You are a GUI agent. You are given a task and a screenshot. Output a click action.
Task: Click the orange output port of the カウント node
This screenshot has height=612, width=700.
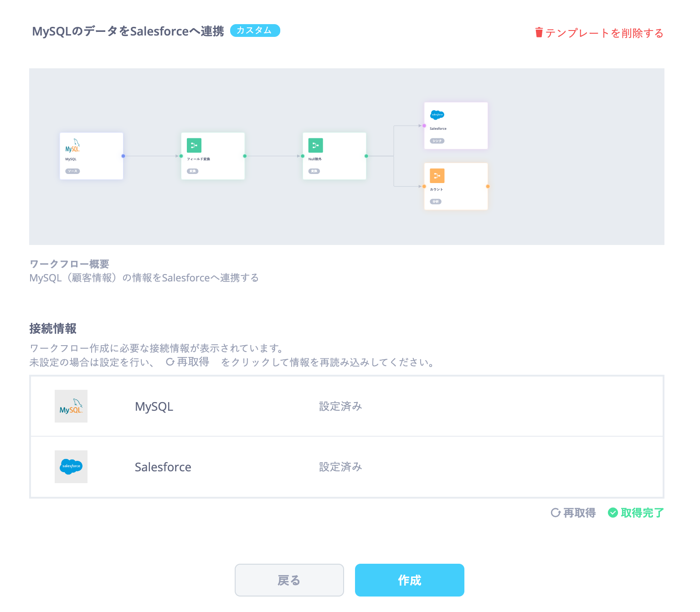(488, 186)
